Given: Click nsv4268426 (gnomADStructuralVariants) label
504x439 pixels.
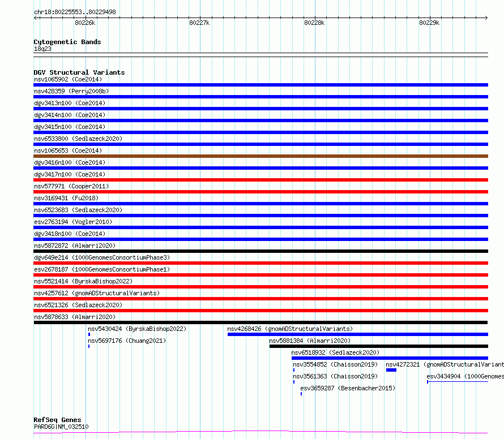Looking at the screenshot, I should [x=290, y=329].
